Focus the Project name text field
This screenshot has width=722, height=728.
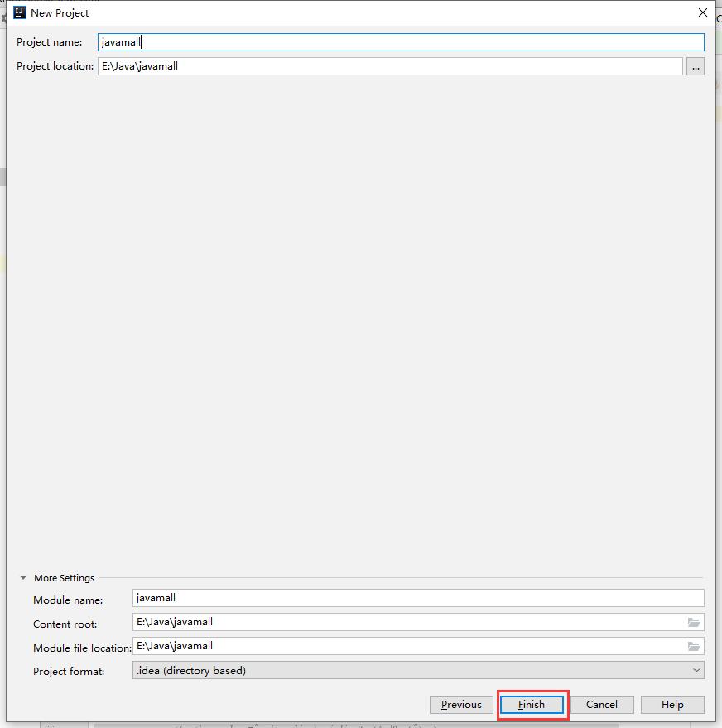401,42
